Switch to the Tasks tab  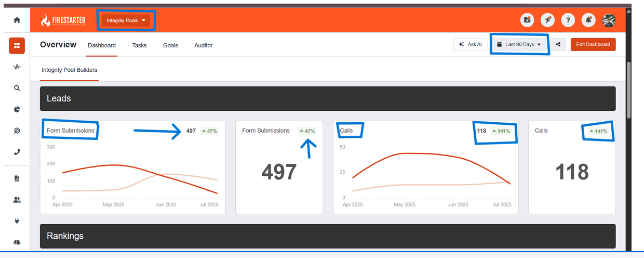pyautogui.click(x=139, y=45)
